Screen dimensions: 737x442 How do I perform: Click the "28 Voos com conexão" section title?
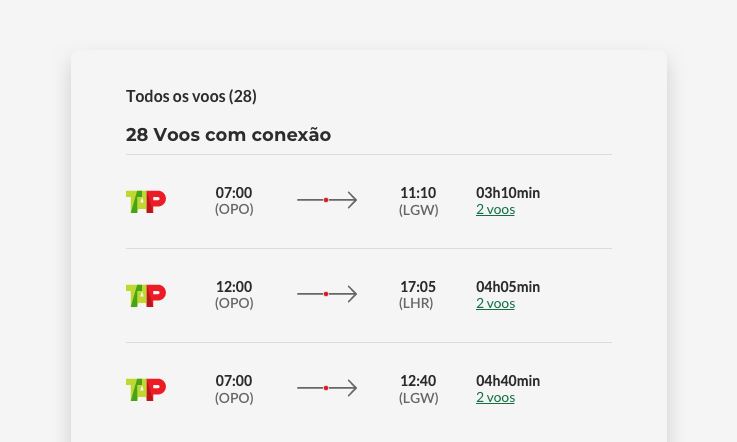tap(228, 135)
